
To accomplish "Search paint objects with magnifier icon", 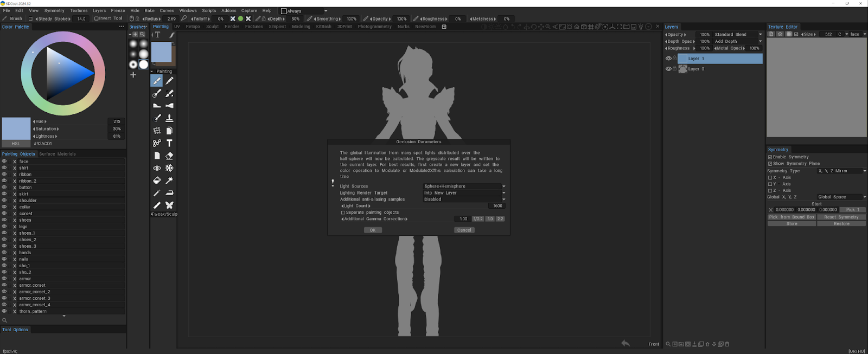I will point(4,320).
